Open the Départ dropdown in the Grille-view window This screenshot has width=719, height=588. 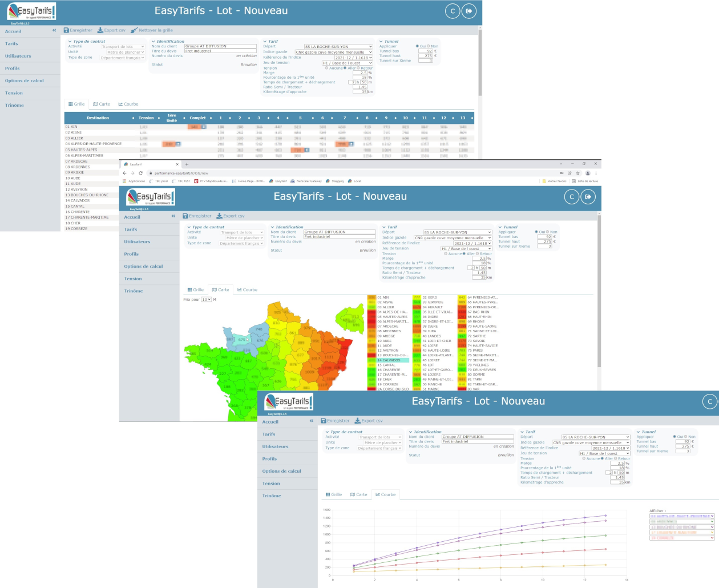tap(338, 47)
